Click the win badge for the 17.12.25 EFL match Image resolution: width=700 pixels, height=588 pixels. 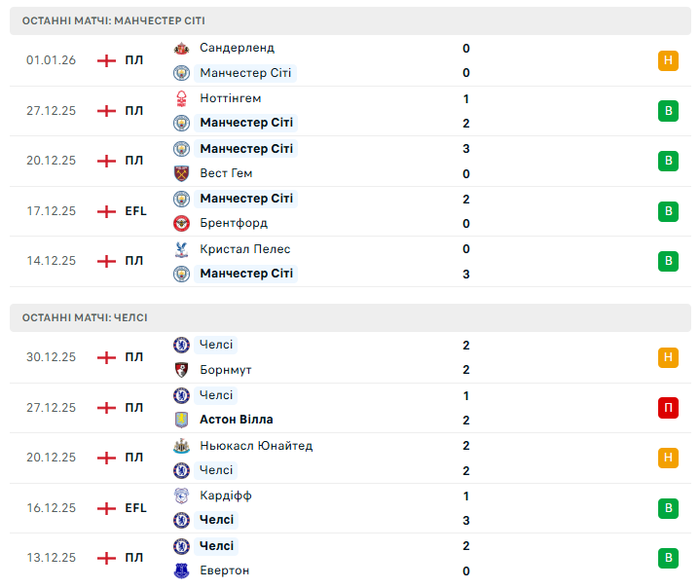click(x=667, y=211)
